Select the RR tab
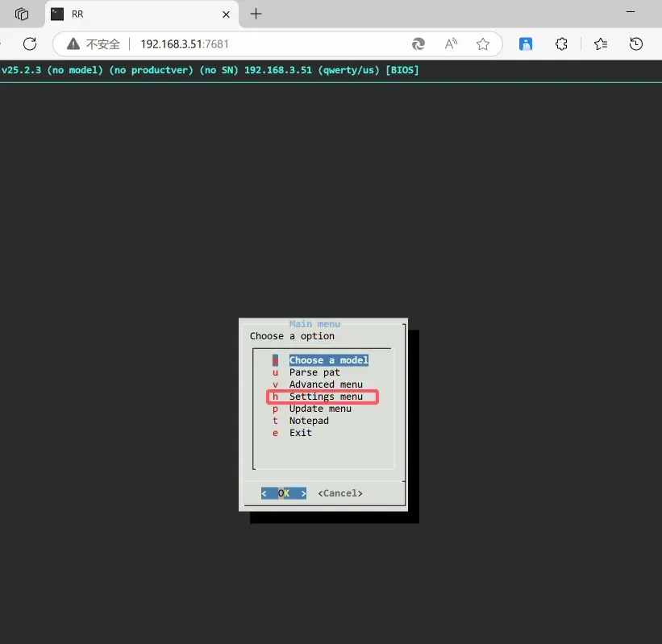 click(141, 15)
